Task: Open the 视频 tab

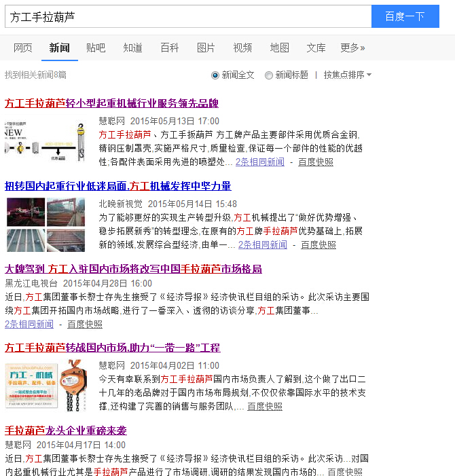Action: click(x=242, y=48)
